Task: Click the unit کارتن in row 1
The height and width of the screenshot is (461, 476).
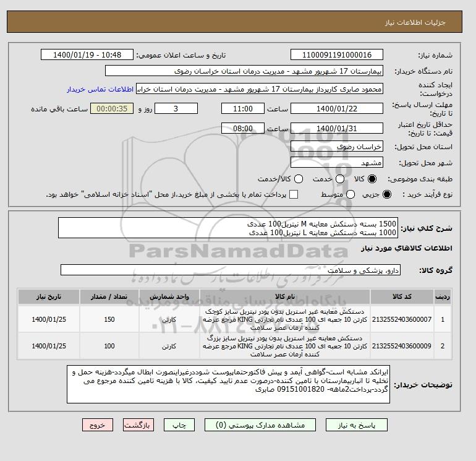Action: [x=169, y=320]
